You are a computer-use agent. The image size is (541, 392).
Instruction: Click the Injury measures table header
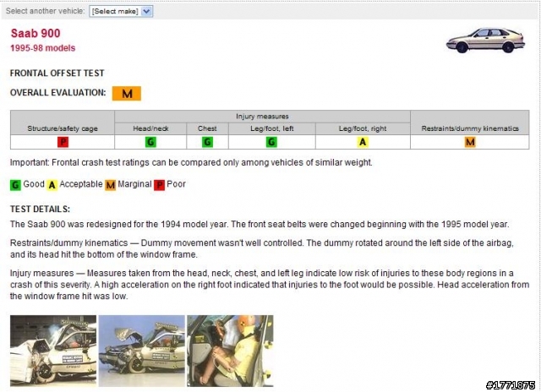pos(262,117)
